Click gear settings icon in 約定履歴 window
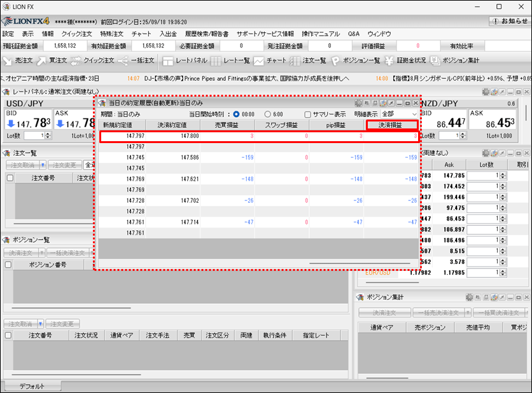Screen dimensions: 532x393 pyautogui.click(x=358, y=103)
